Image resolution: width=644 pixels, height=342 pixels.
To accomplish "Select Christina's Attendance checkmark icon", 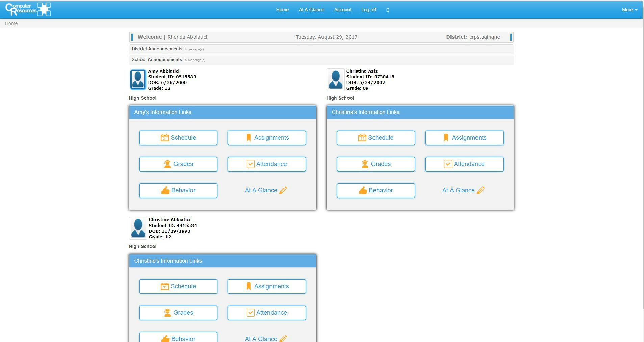I will pyautogui.click(x=448, y=164).
